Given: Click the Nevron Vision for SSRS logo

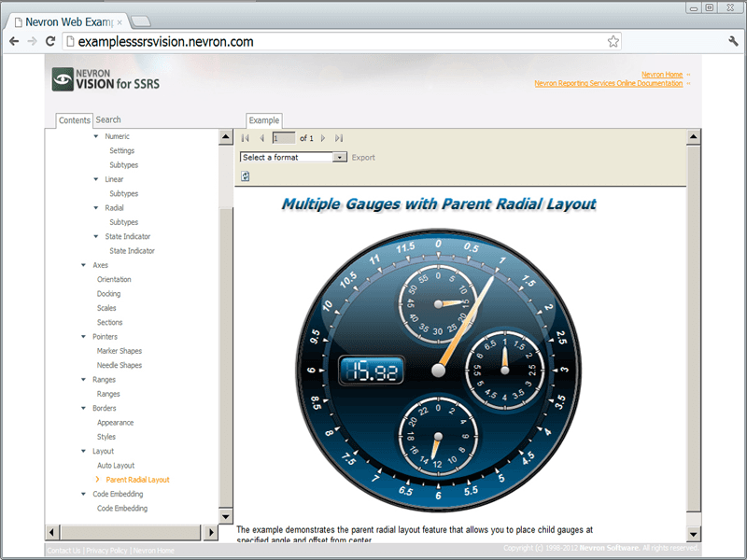Looking at the screenshot, I should (x=106, y=79).
